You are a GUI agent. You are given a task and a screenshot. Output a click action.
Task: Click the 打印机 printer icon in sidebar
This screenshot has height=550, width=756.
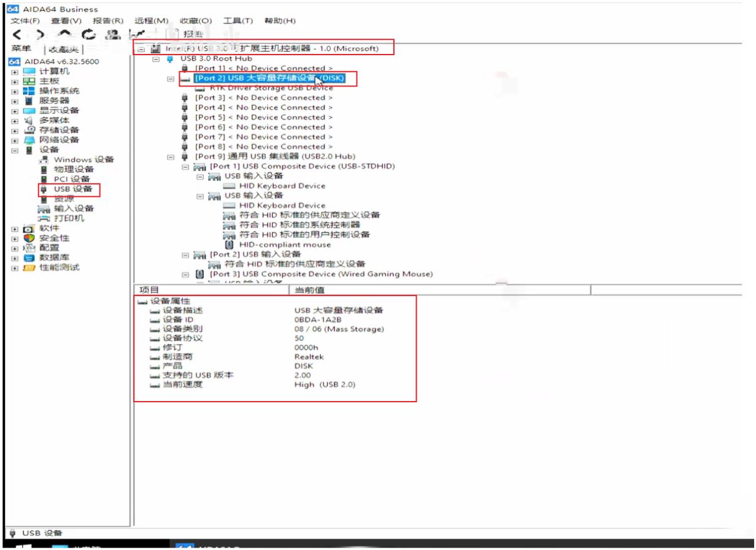pyautogui.click(x=44, y=218)
